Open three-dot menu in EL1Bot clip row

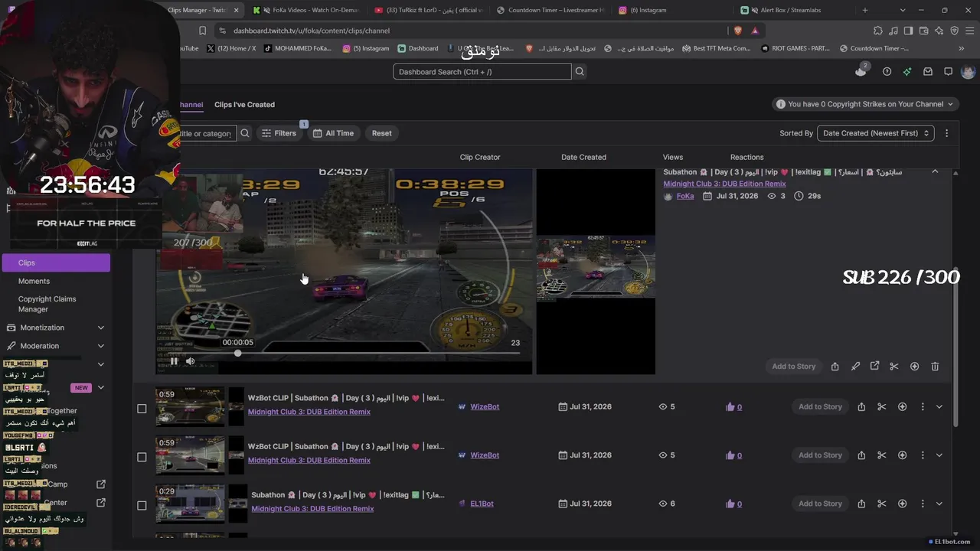923,504
